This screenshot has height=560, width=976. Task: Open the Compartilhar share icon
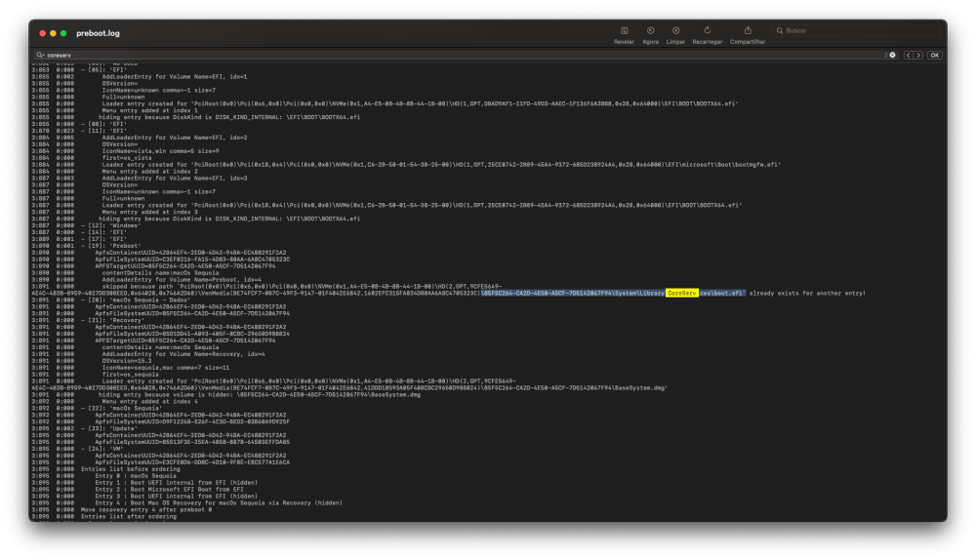pos(748,30)
